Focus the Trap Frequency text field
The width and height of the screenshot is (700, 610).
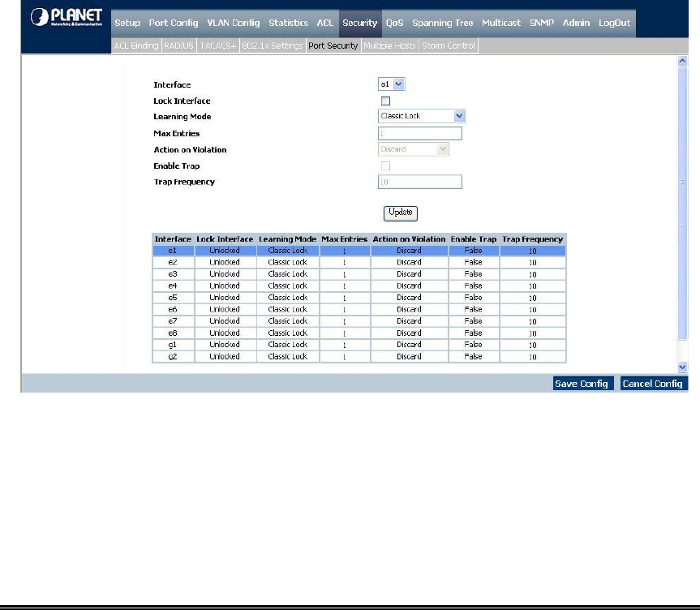click(419, 183)
